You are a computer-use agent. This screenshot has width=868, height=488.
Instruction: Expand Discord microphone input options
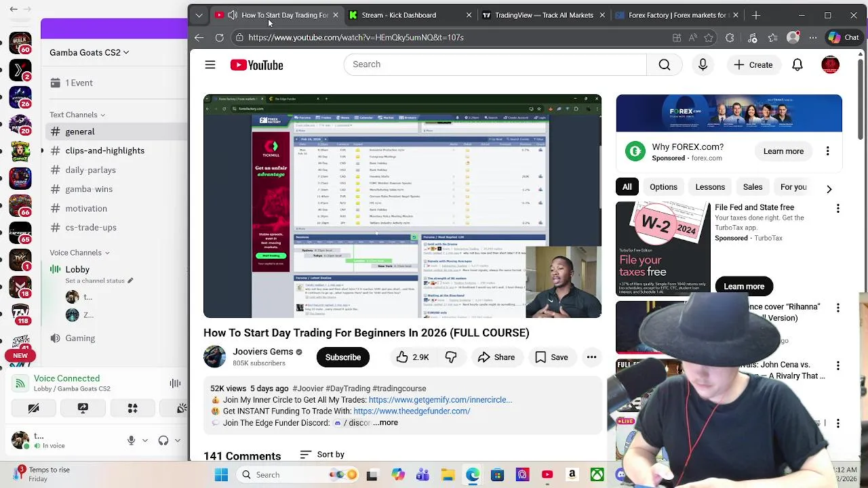145,440
